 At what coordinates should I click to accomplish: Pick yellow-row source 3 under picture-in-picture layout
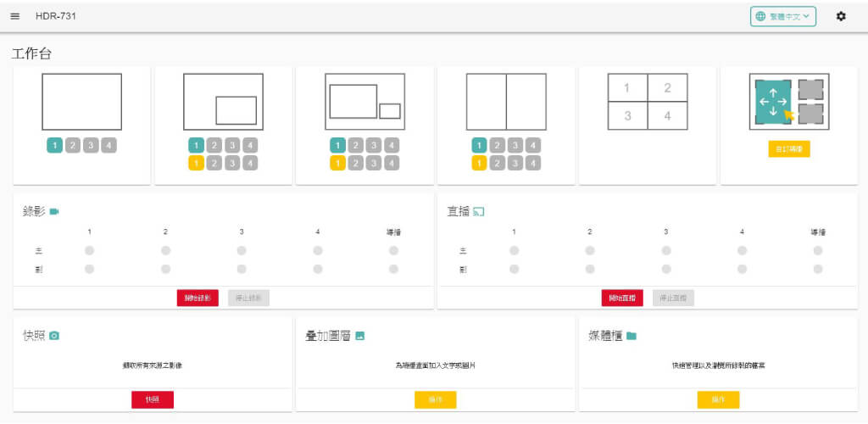coord(232,164)
